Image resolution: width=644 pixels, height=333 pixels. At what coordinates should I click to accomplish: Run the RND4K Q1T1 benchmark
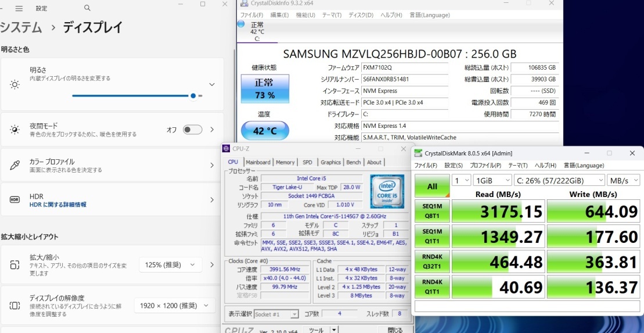(432, 287)
